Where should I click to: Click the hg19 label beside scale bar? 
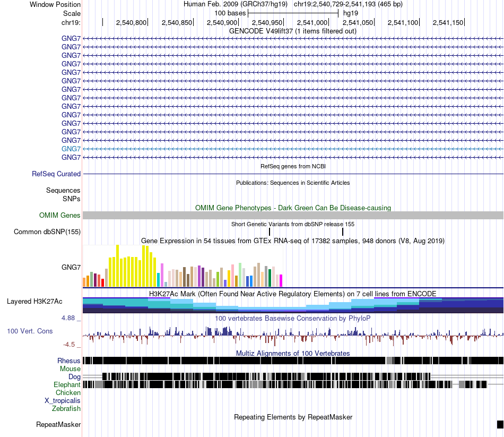pos(351,13)
